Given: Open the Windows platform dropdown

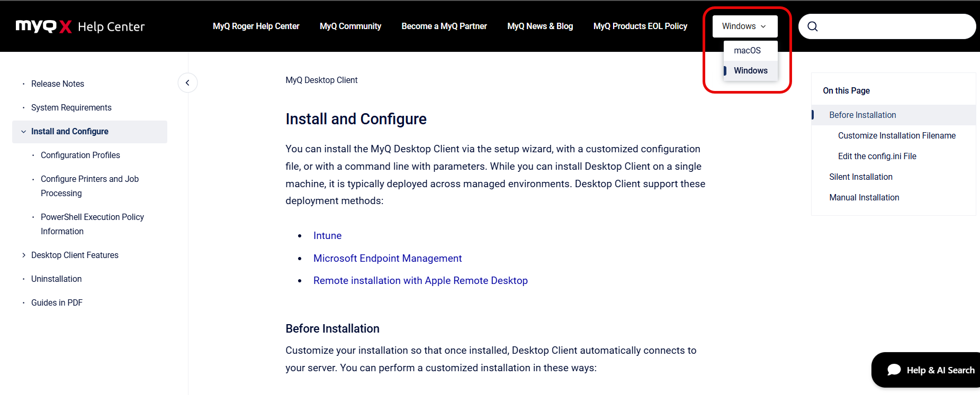Looking at the screenshot, I should [x=744, y=26].
